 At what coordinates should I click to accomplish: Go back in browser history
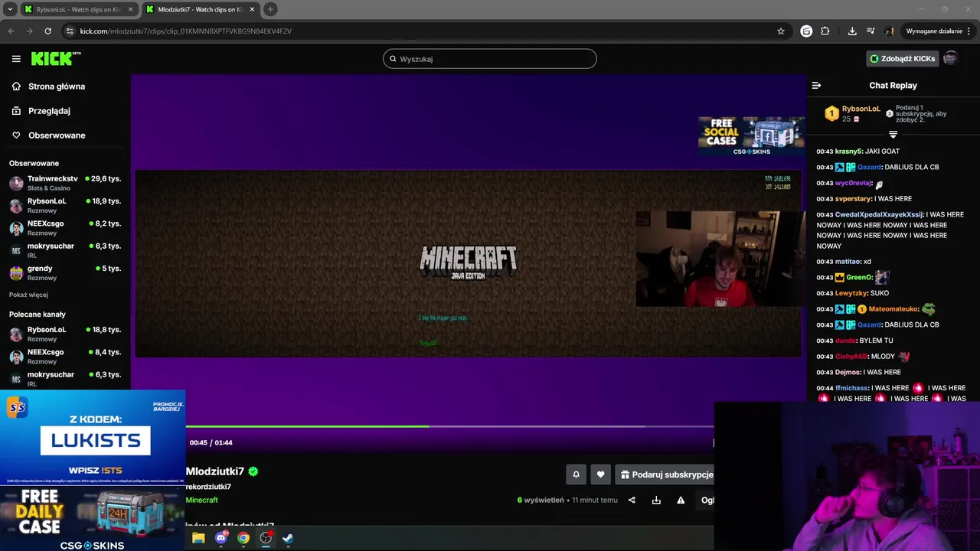pyautogui.click(x=11, y=31)
